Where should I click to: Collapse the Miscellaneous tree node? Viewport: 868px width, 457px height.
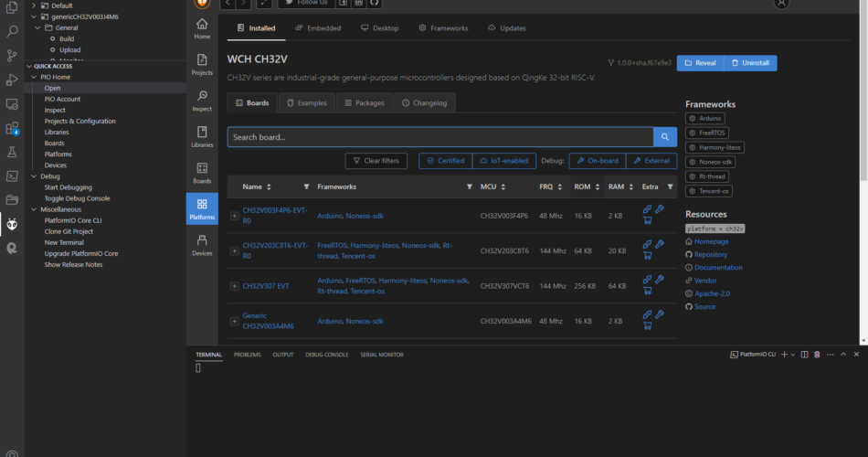coord(34,209)
